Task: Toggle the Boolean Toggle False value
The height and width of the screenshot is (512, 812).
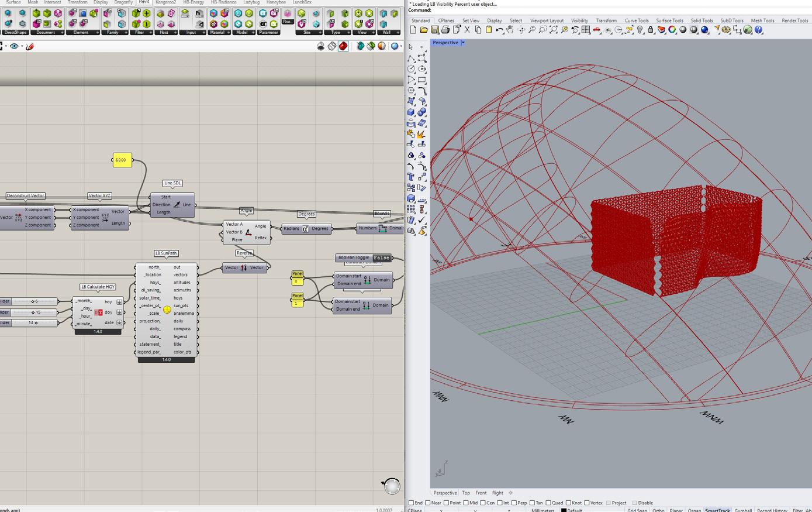Action: (382, 257)
